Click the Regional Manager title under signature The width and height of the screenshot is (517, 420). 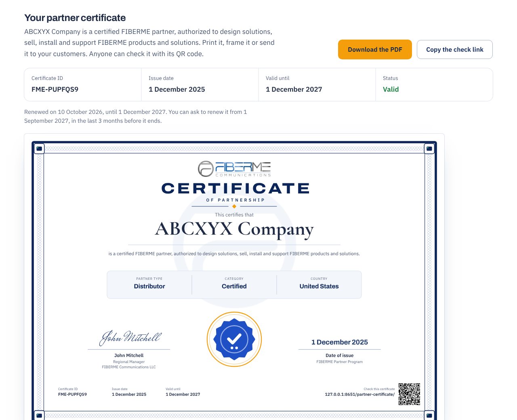click(129, 362)
